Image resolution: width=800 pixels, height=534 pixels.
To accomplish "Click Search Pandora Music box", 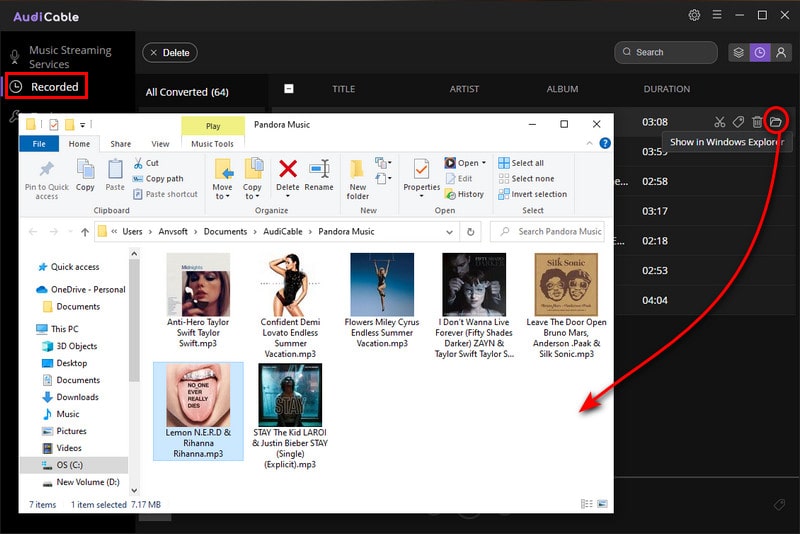I will pos(547,232).
